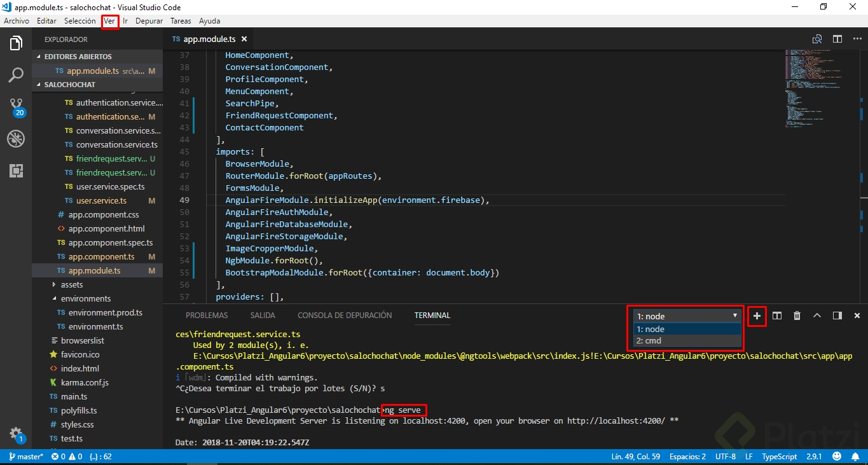Open the Source Control view
This screenshot has height=465, width=868.
15,106
